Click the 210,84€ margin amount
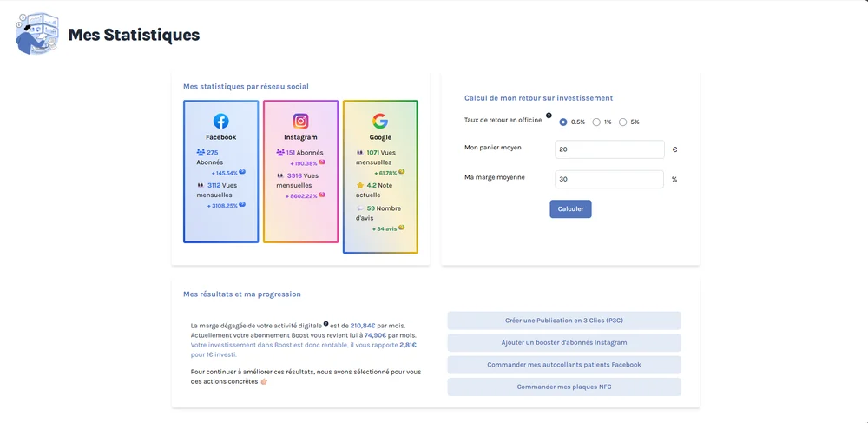 point(363,326)
